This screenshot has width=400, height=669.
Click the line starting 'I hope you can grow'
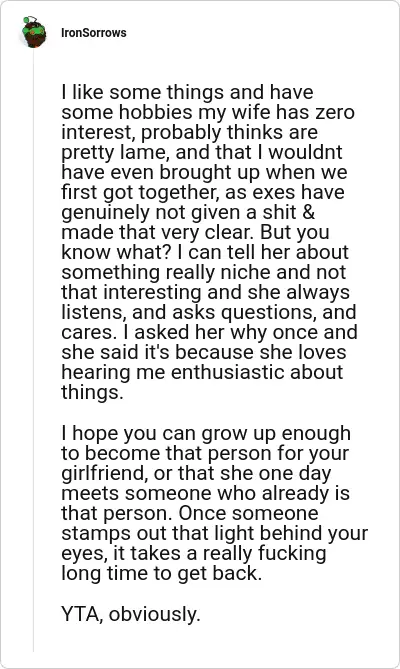tap(206, 433)
